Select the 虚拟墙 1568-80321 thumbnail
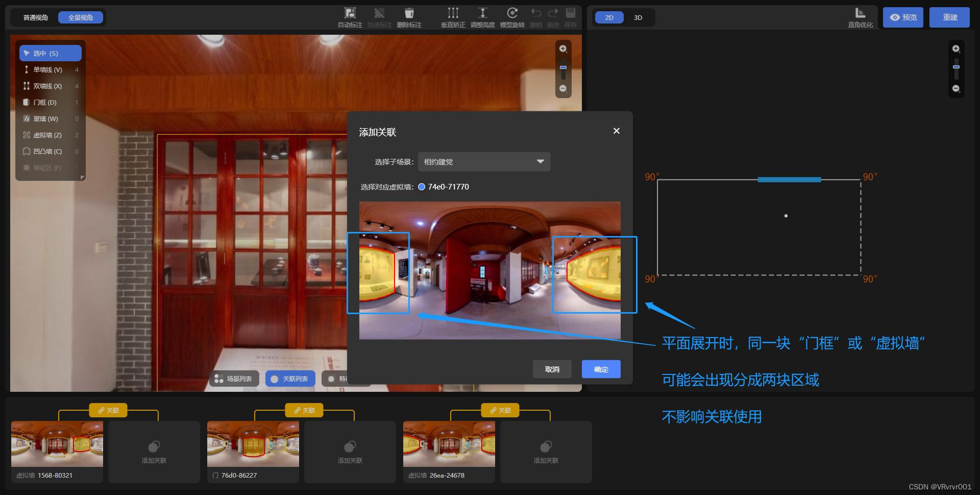Viewport: 980px width, 495px height. pyautogui.click(x=57, y=444)
